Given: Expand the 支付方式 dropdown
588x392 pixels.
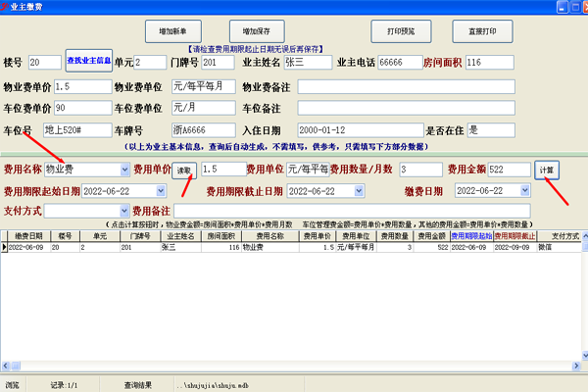Looking at the screenshot, I should point(124,211).
